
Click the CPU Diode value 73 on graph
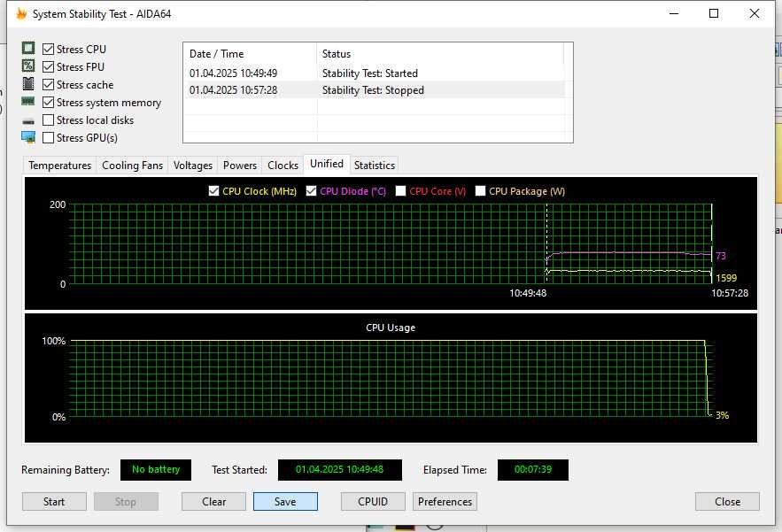click(x=721, y=256)
